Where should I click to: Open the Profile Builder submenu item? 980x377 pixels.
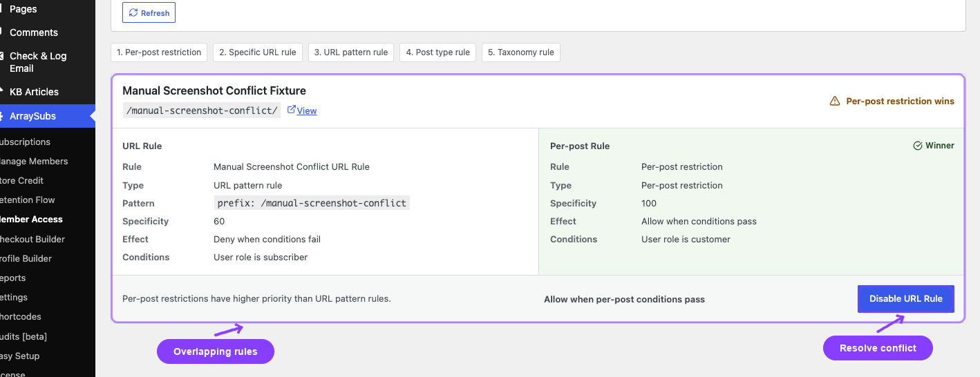pos(47,258)
